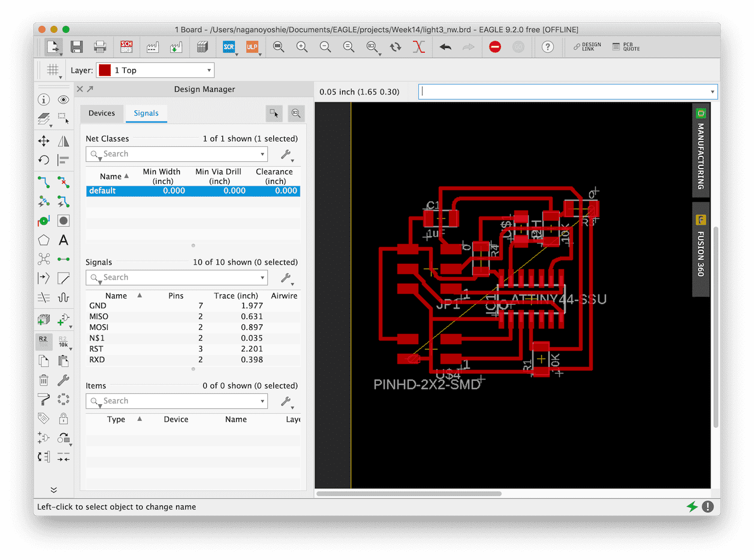Switch to schematic with SCH/BRD icon
The width and height of the screenshot is (754, 560).
tap(126, 47)
